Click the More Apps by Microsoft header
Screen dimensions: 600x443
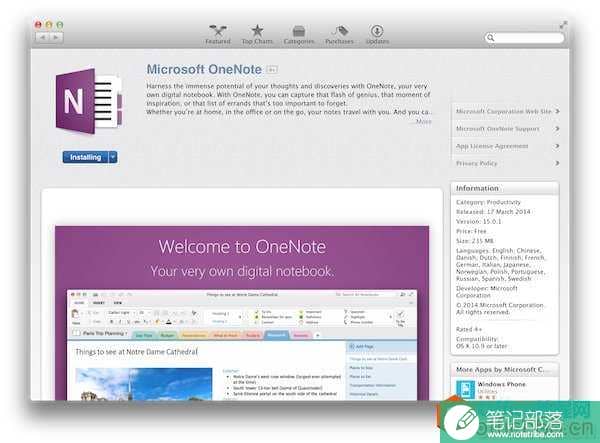tap(505, 370)
